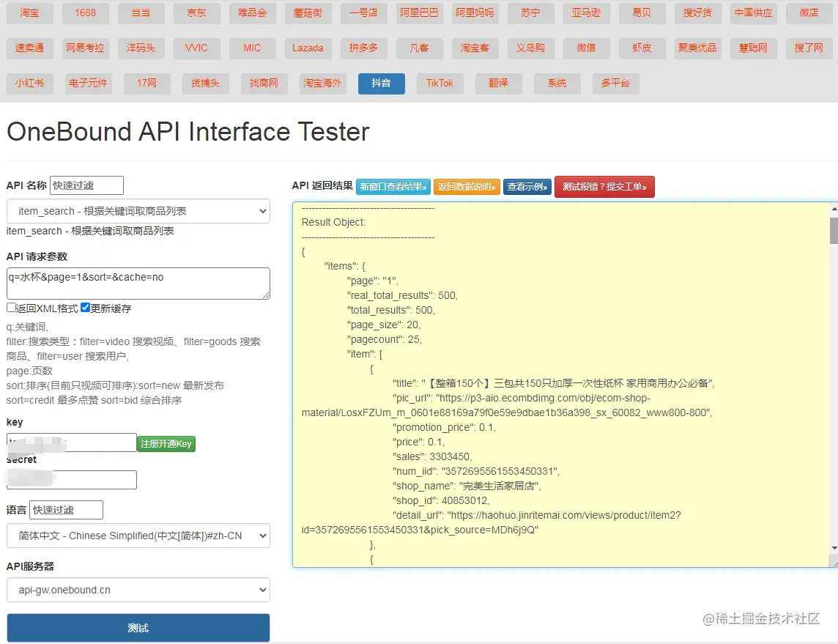Click the result box scroll-down arrow

pos(834,549)
